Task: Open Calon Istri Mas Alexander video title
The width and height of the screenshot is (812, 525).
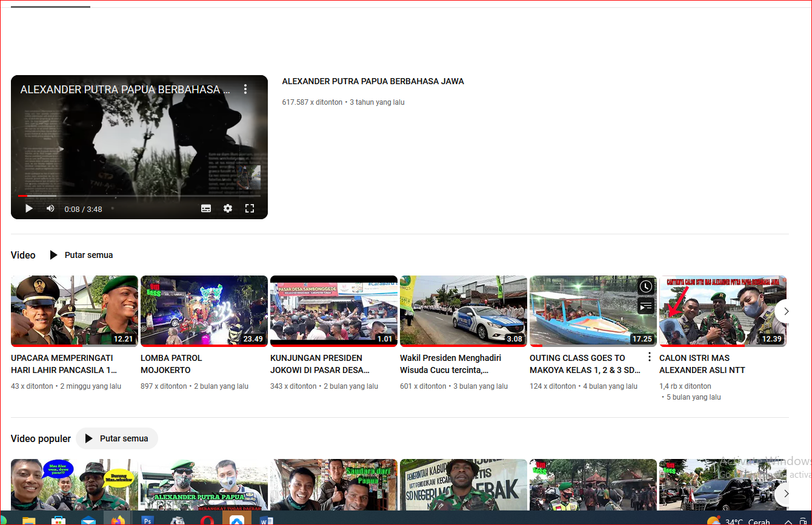Action: (702, 364)
